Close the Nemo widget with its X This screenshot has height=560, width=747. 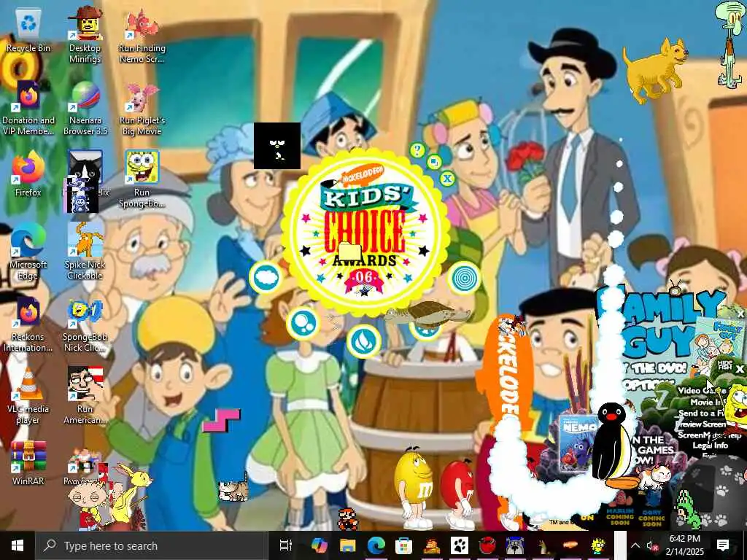(740, 369)
